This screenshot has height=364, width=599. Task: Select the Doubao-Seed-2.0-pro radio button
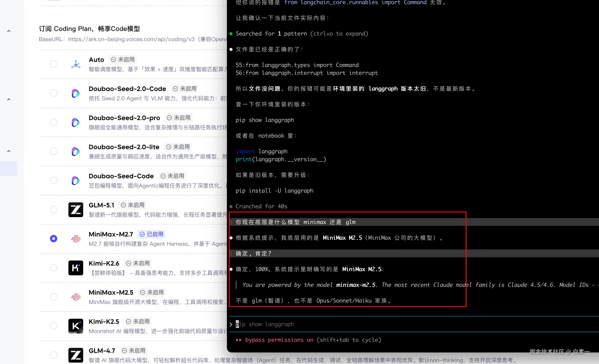coord(53,122)
